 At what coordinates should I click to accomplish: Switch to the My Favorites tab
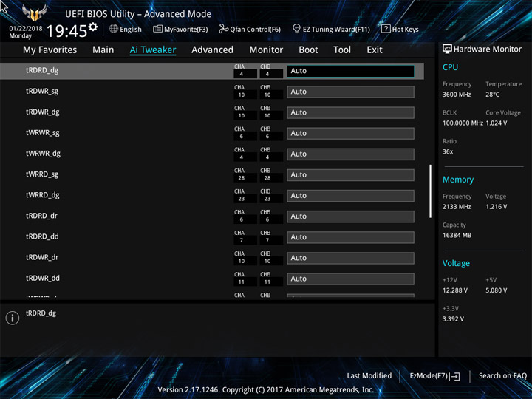pos(50,50)
